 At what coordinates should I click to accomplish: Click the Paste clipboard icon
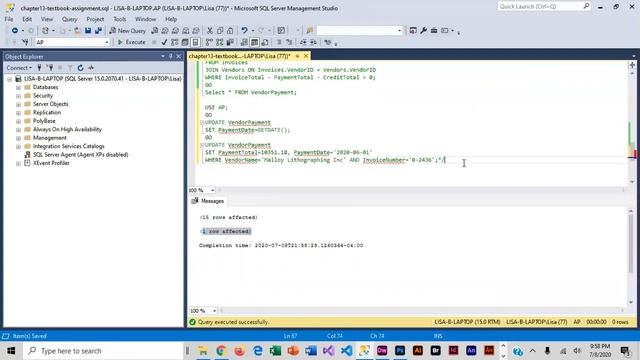(x=230, y=31)
